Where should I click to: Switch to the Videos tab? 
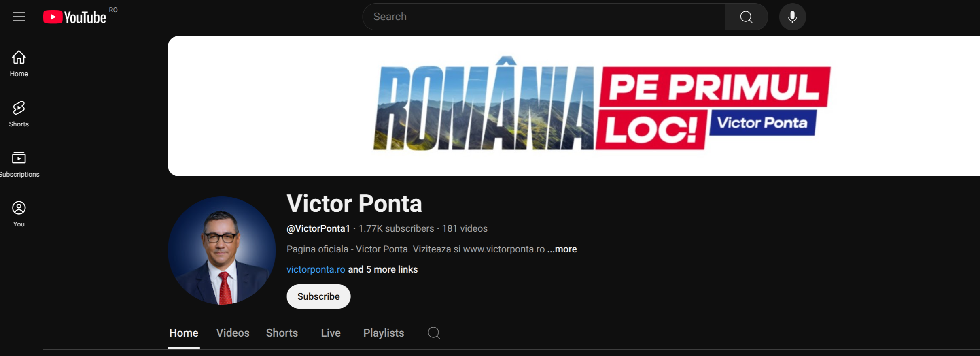tap(233, 333)
